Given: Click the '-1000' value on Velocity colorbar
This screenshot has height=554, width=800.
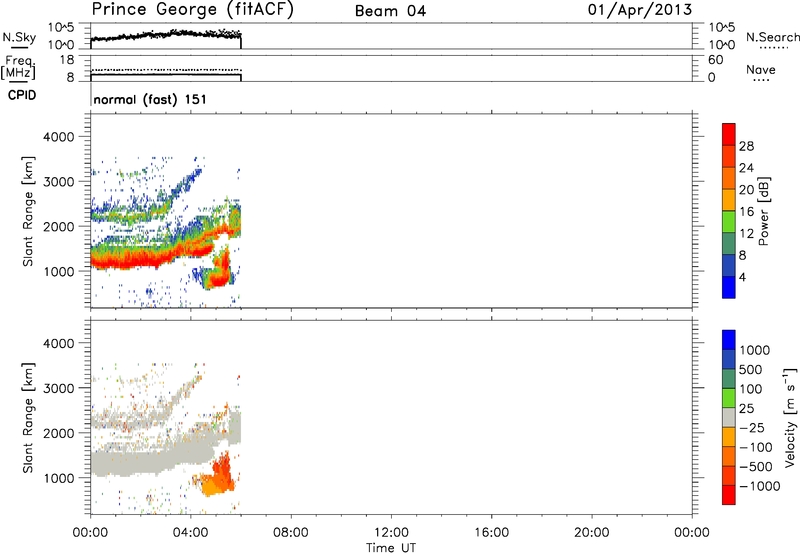Looking at the screenshot, I should coord(760,486).
